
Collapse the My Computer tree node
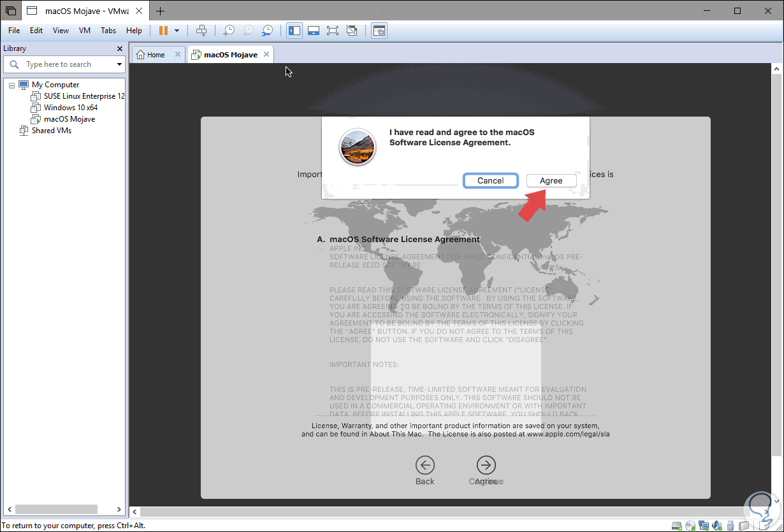click(11, 85)
